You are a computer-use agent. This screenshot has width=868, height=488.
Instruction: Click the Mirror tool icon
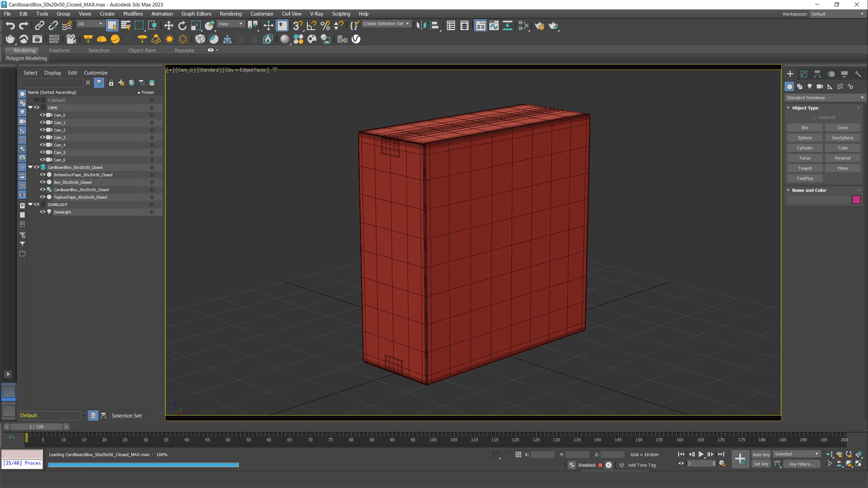421,26
